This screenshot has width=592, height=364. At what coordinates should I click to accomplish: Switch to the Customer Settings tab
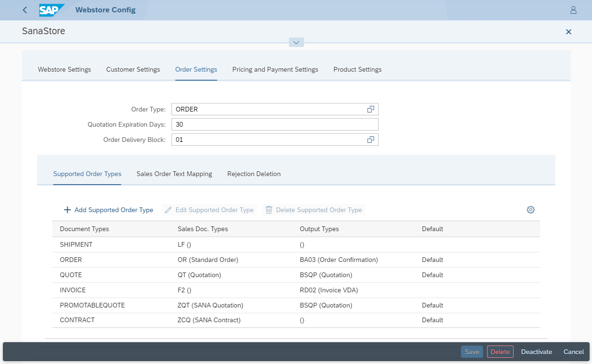(x=133, y=69)
